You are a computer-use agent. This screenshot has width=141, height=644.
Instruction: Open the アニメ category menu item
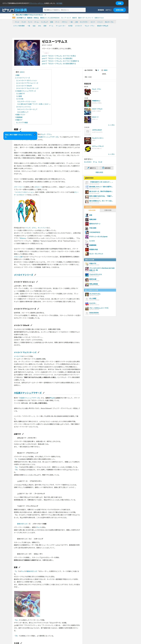pyautogui.click(x=17, y=22)
